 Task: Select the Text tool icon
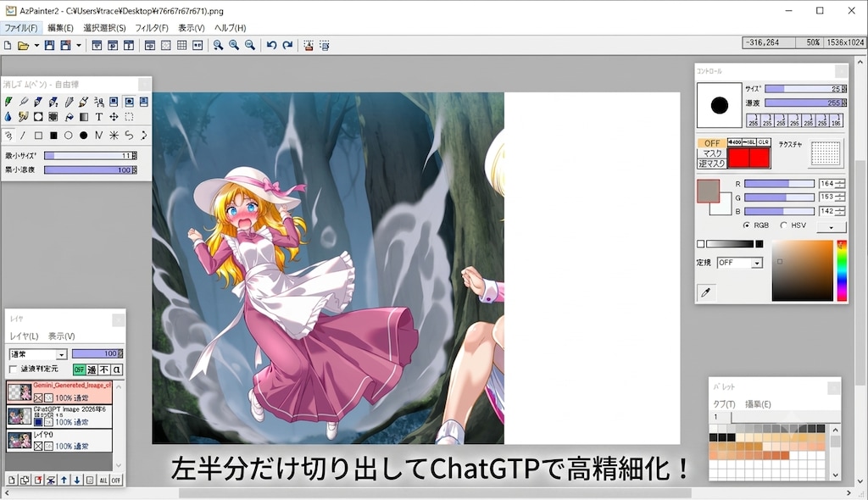(x=98, y=117)
